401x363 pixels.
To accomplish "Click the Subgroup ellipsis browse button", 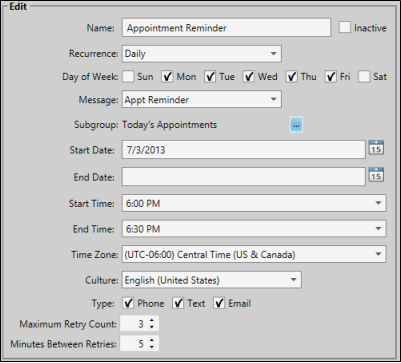I will tap(296, 125).
